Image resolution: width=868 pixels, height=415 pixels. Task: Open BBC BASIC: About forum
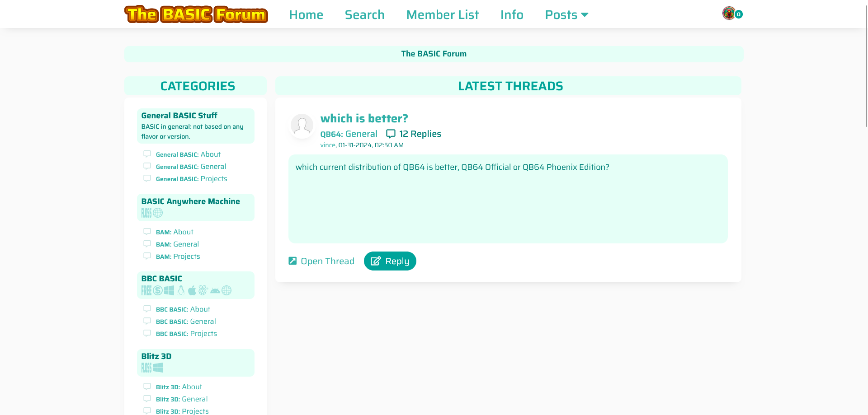183,309
